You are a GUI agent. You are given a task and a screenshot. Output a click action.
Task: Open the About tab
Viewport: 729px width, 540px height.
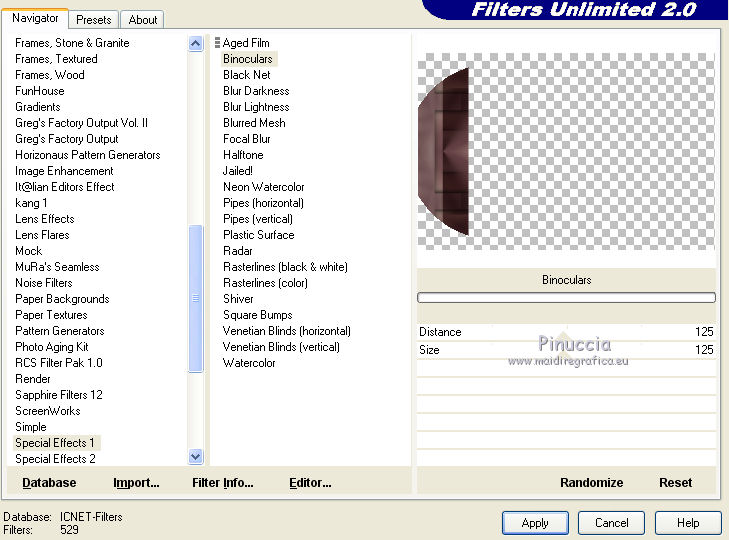coord(142,20)
